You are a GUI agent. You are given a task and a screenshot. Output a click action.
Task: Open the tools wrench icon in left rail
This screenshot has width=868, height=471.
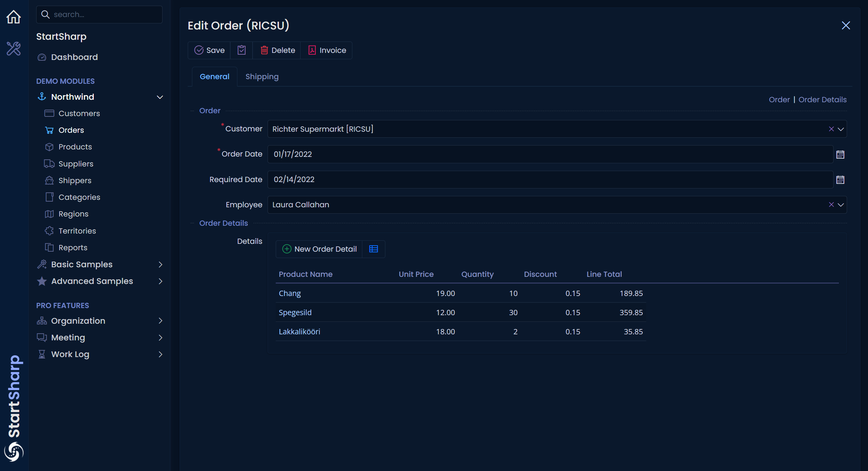14,49
